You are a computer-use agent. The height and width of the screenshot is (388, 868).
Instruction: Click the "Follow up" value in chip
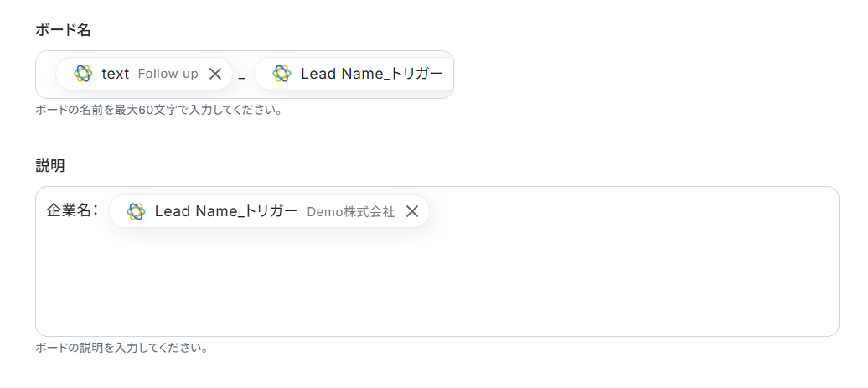[168, 74]
